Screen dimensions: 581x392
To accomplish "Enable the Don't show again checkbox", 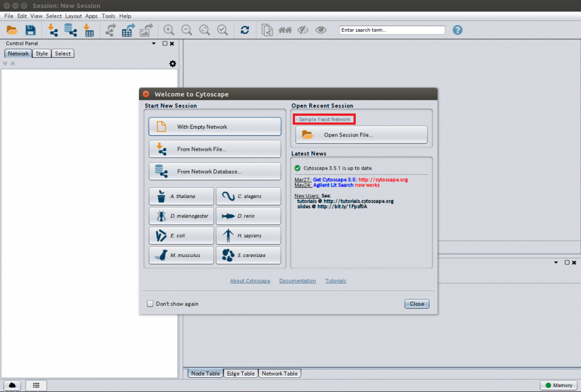I will tap(150, 304).
